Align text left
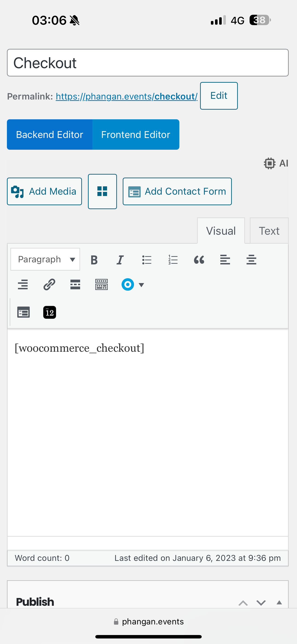The width and height of the screenshot is (297, 644). (225, 260)
